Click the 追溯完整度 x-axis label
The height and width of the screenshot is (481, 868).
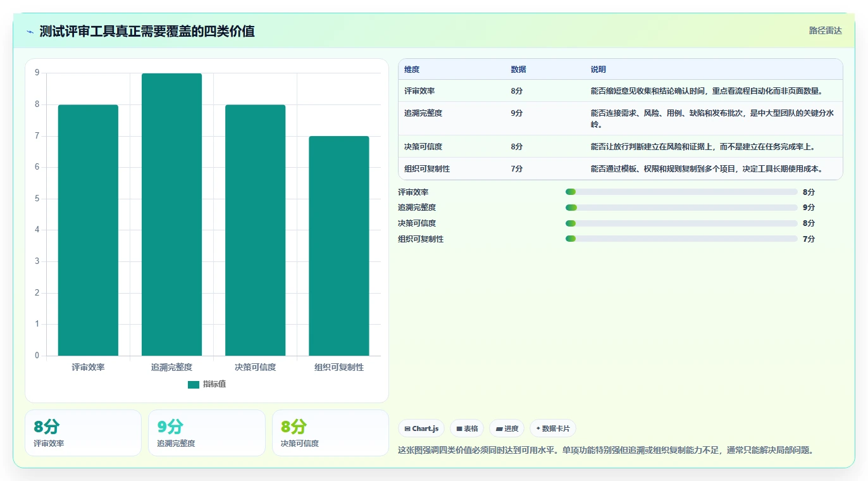pyautogui.click(x=171, y=367)
